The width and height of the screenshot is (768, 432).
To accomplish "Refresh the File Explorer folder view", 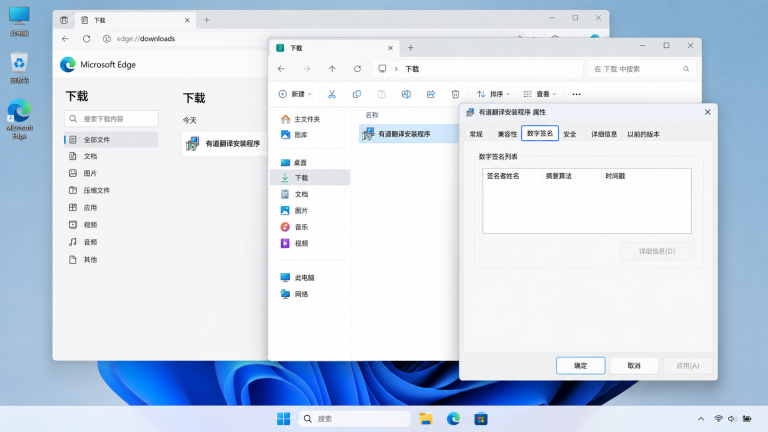I will [357, 69].
